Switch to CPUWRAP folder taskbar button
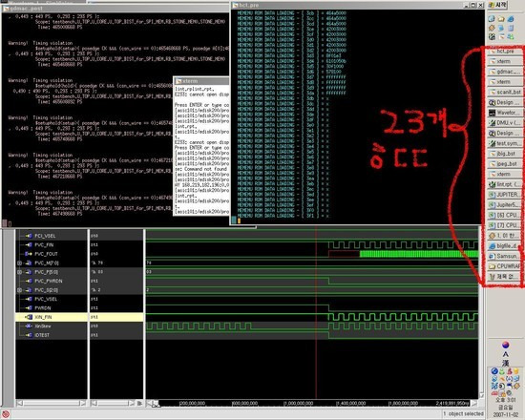The height and width of the screenshot is (420, 525). pyautogui.click(x=505, y=266)
